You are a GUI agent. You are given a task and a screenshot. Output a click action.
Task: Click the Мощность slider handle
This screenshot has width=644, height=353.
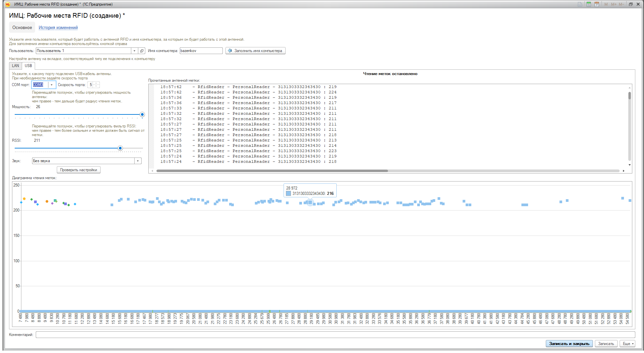[142, 114]
